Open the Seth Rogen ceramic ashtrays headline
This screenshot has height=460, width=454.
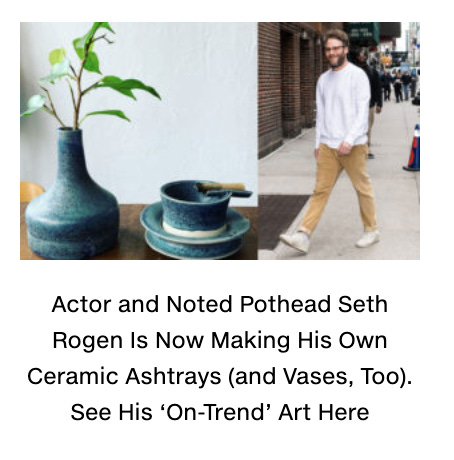pos(220,358)
